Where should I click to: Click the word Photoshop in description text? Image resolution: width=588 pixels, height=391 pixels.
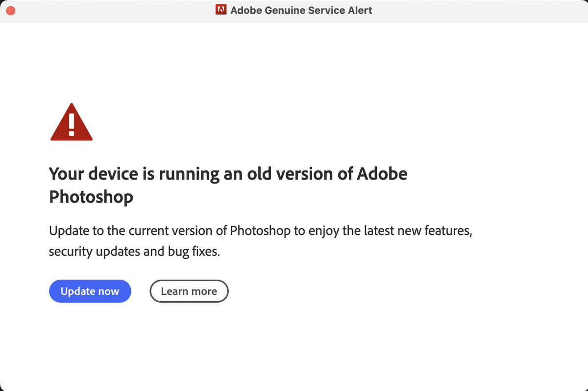[260, 230]
